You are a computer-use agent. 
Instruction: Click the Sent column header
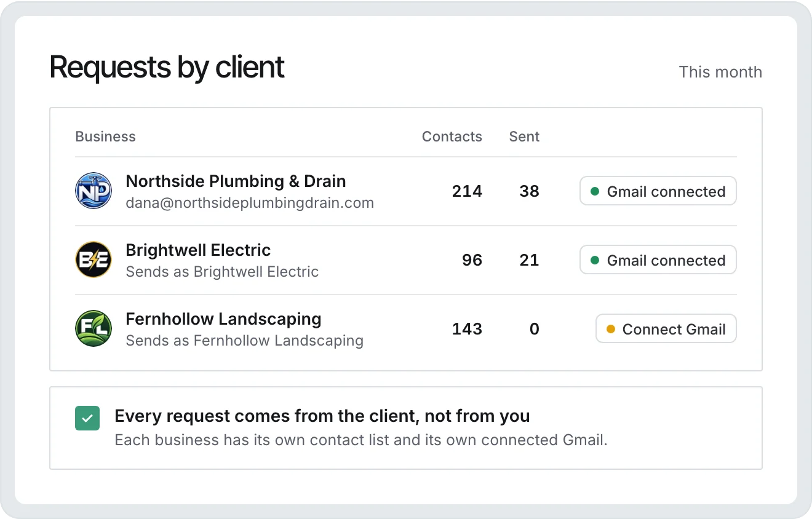coord(524,137)
